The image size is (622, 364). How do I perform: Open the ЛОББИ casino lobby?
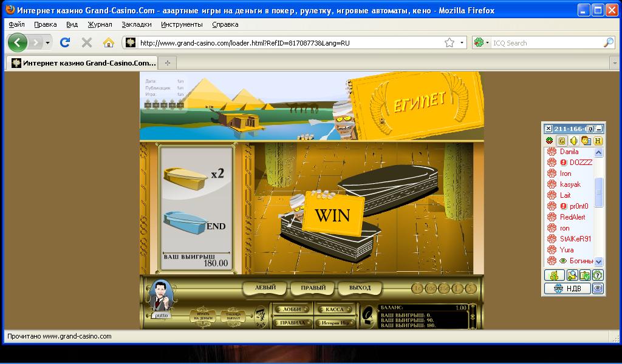point(292,309)
